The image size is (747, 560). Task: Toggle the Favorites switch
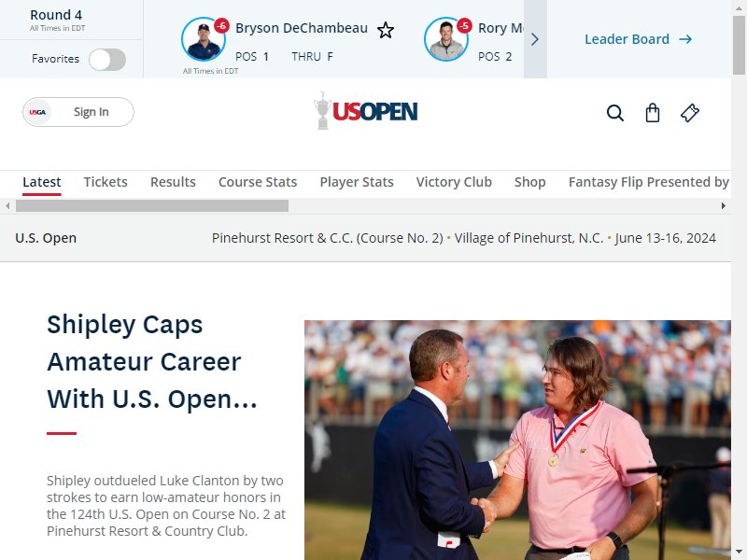pos(107,60)
